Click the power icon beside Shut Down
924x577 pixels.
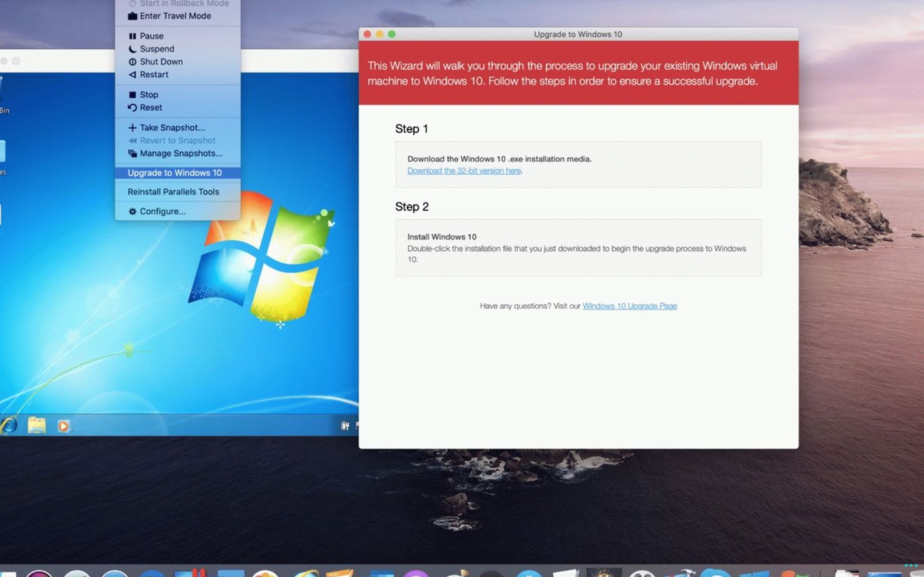coord(133,62)
